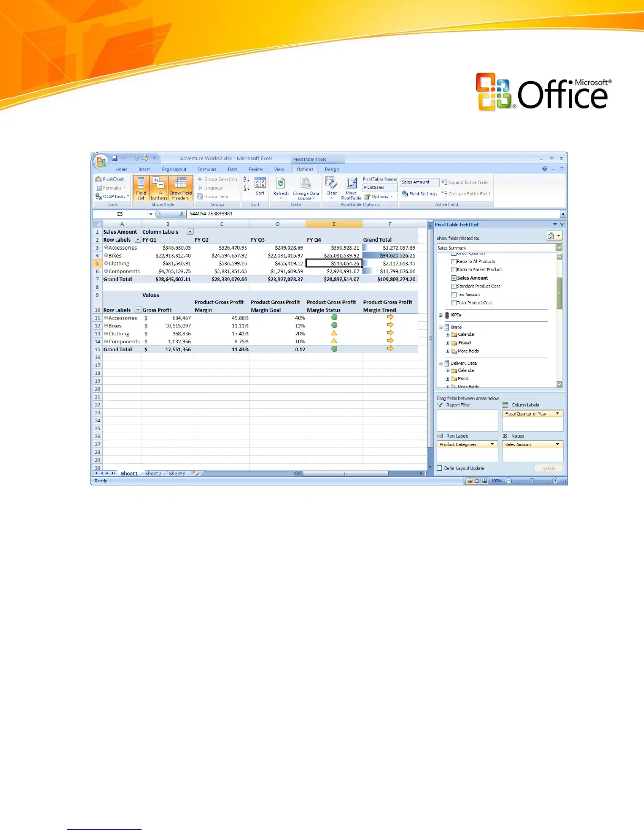Check the Tax Amount field
644x834 pixels.
point(454,295)
